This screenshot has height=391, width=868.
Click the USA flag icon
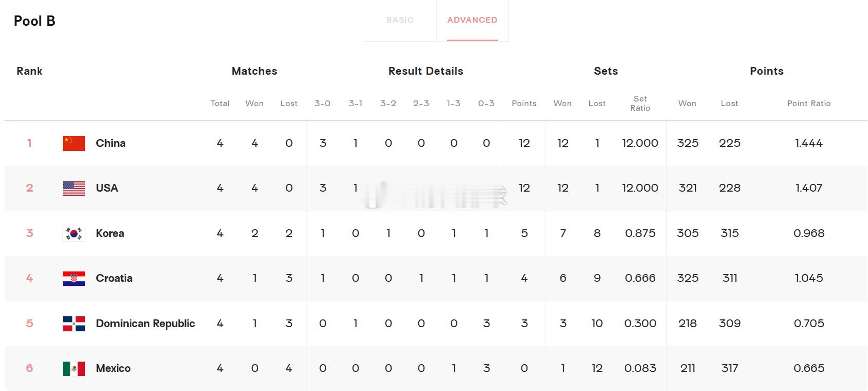(74, 188)
